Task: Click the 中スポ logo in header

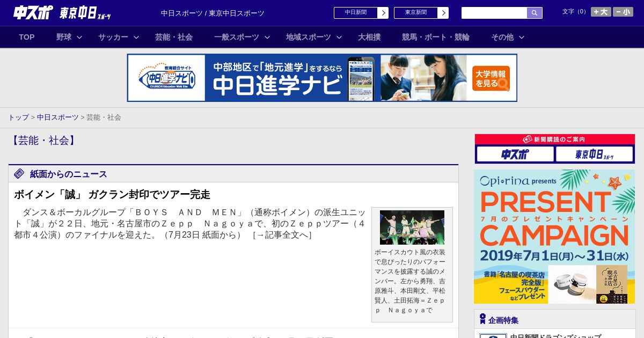Action: (x=33, y=12)
